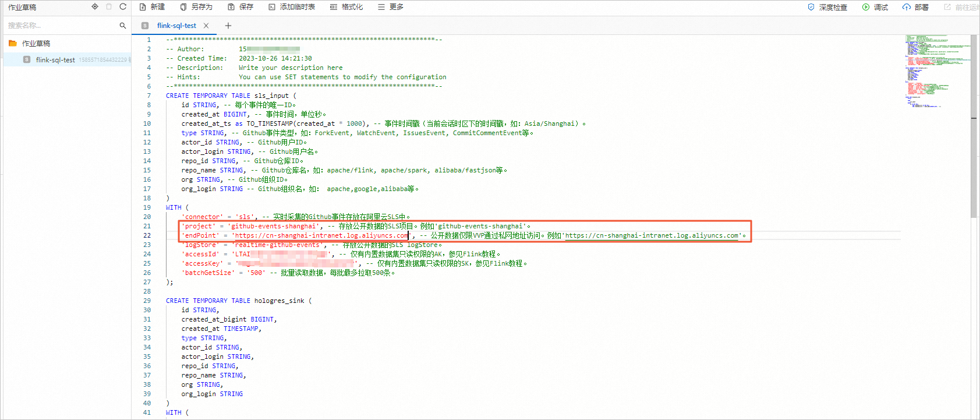Open flink-sql-test in the draft tree
The height and width of the screenshot is (420, 980).
(x=55, y=60)
